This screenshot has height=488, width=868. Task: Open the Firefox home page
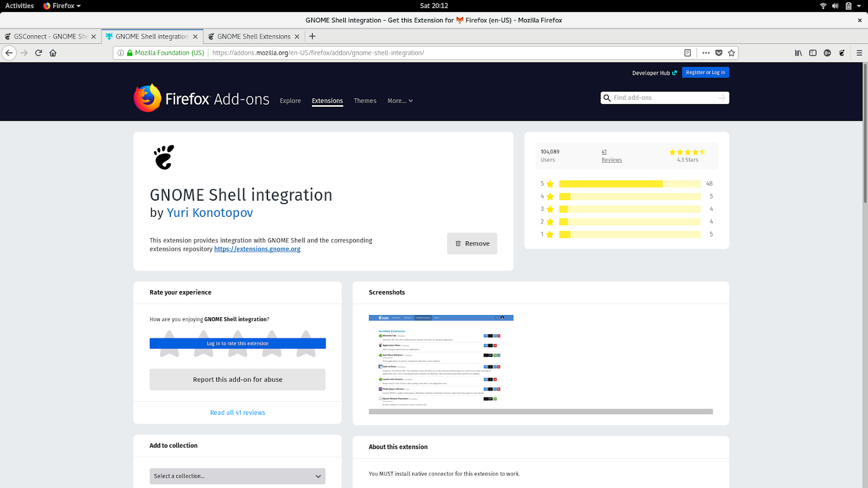point(53,53)
